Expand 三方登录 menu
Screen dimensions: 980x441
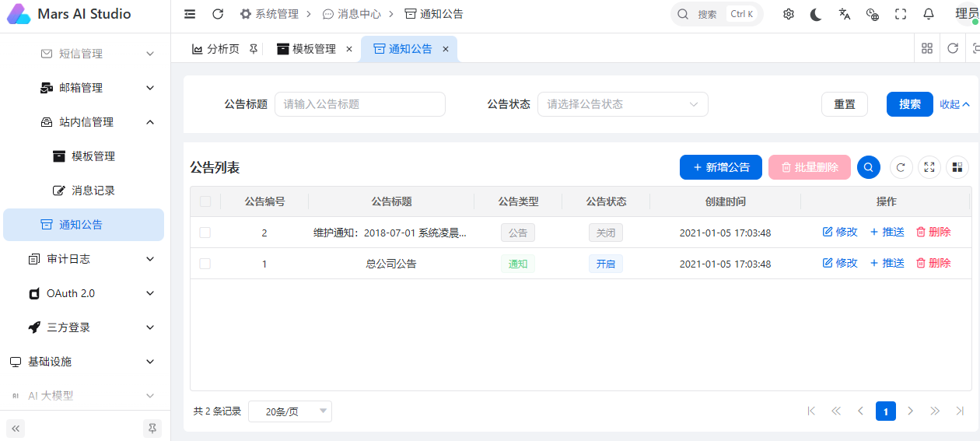click(86, 327)
